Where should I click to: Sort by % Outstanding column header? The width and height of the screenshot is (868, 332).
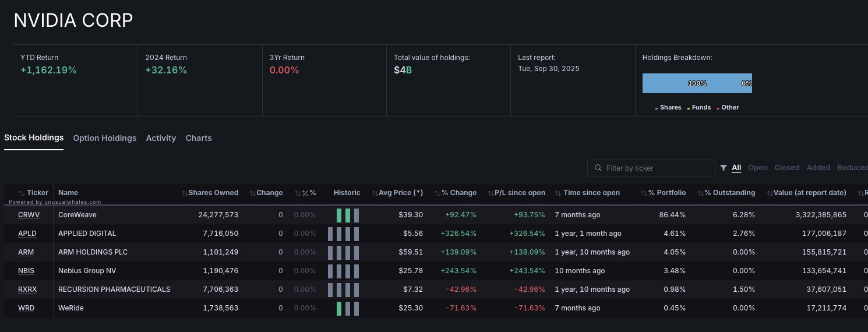click(x=729, y=193)
